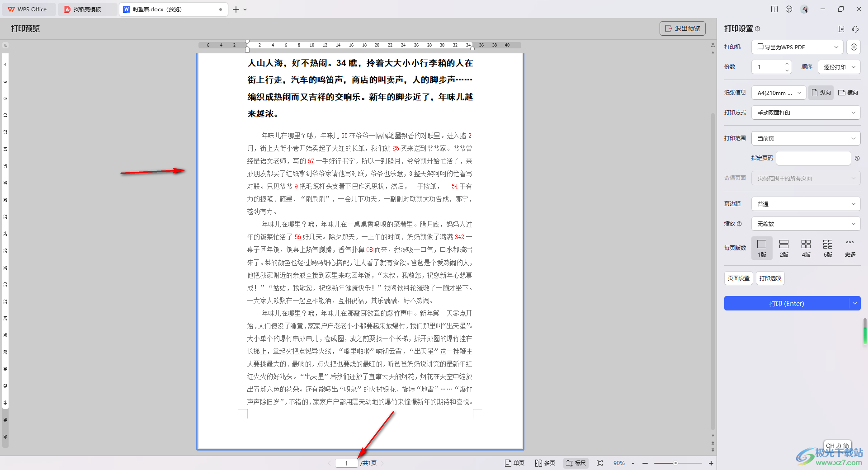Increase copies with the up stepper
Screen dimensions: 868x470
(787, 64)
